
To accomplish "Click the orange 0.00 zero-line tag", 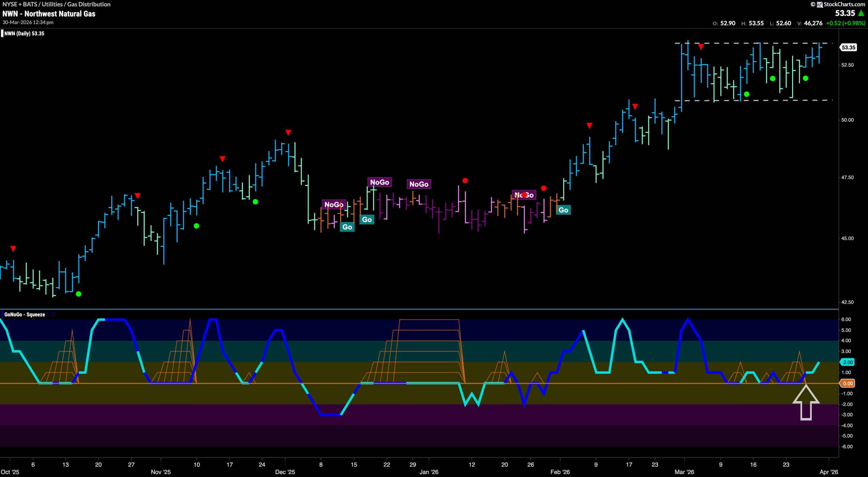I will click(x=847, y=383).
